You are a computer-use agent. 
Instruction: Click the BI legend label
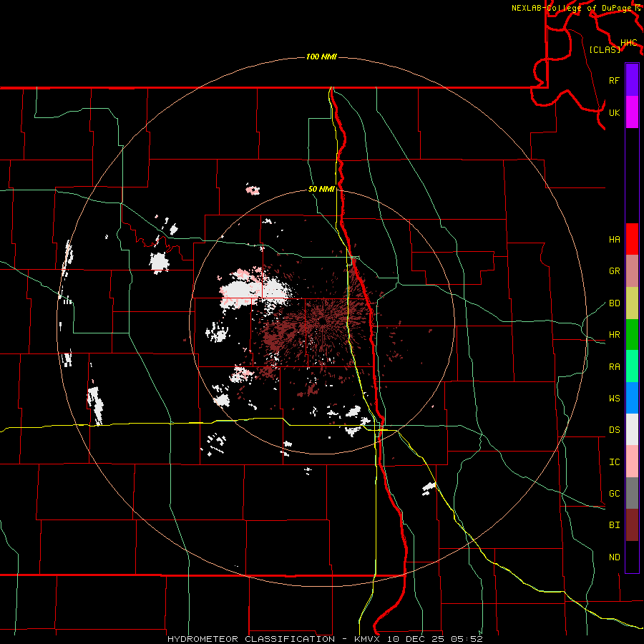pyautogui.click(x=614, y=525)
